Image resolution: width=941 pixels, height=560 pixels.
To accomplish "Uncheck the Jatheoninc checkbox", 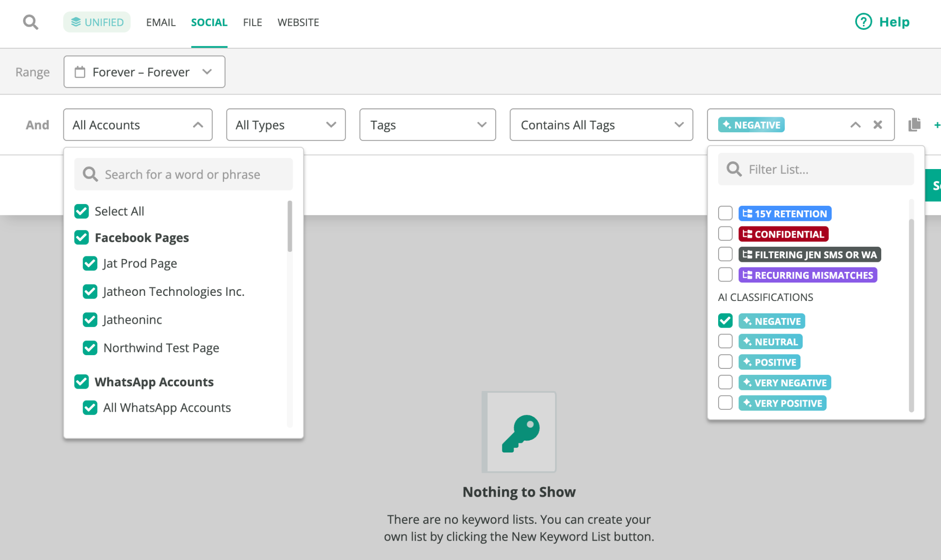I will 90,320.
